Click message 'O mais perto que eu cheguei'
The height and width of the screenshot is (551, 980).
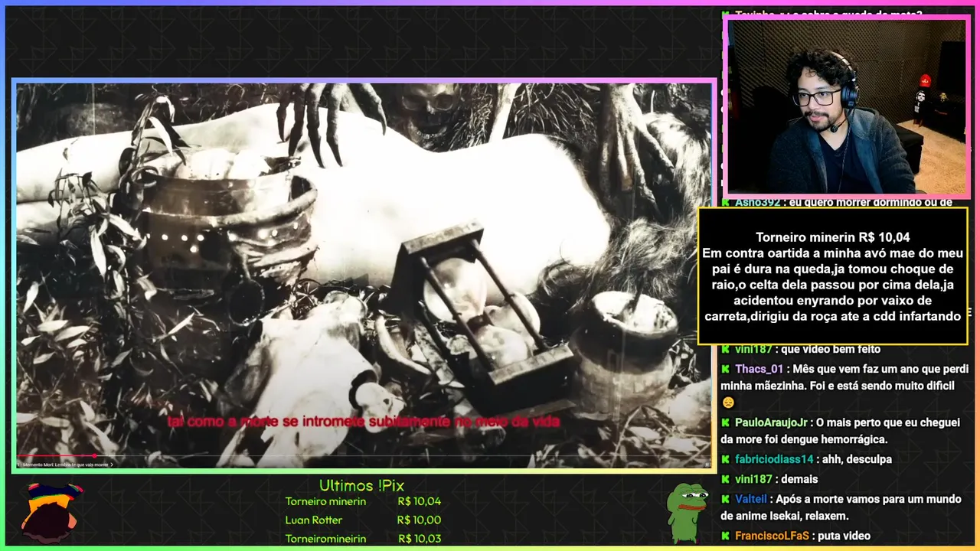point(888,422)
